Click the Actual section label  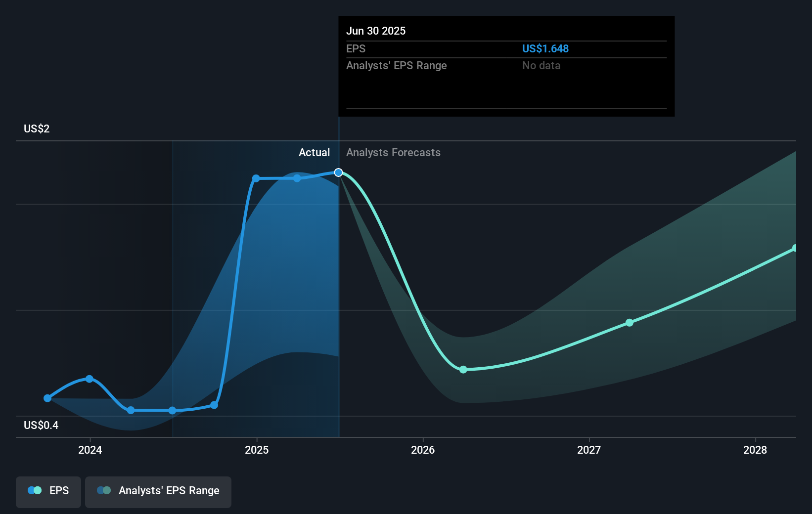click(x=314, y=153)
